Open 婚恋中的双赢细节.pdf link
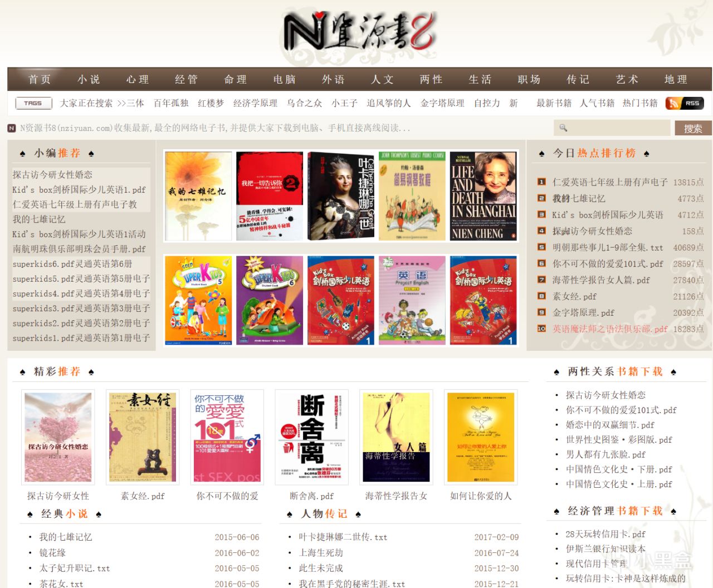The image size is (713, 588). [x=610, y=425]
